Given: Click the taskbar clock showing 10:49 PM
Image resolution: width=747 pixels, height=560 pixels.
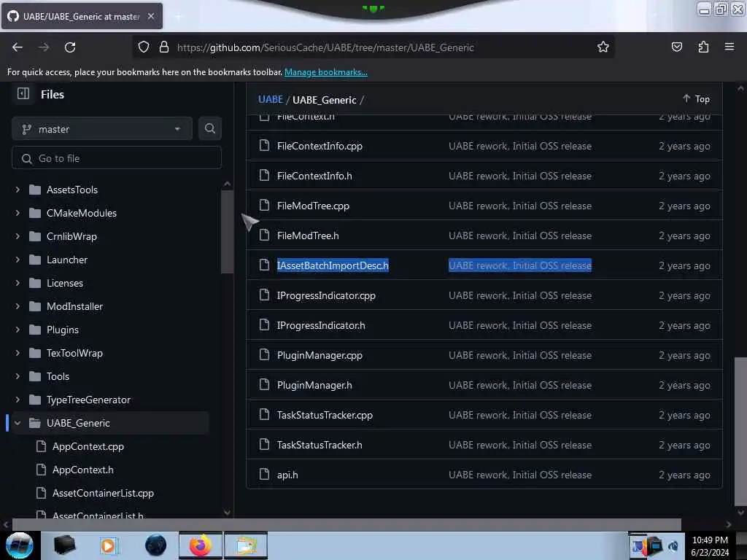Looking at the screenshot, I should (710, 545).
